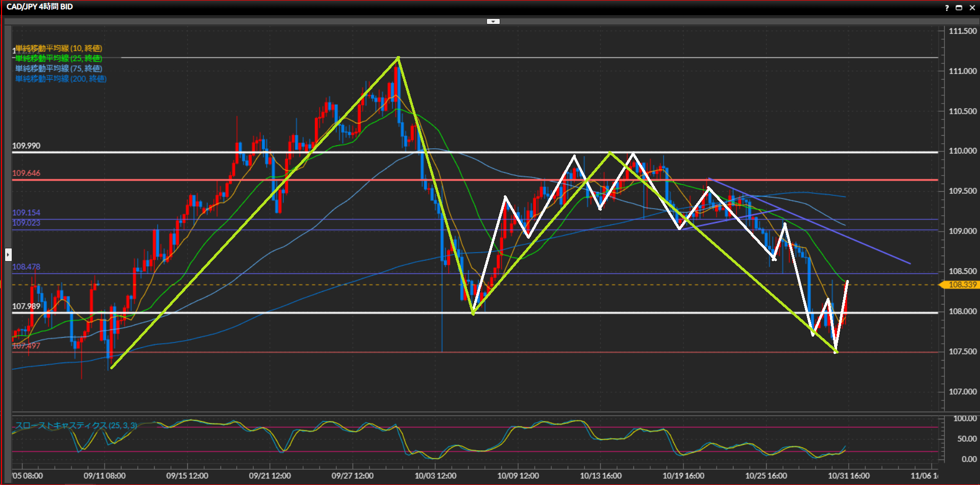Click the CAD/JPY 4時間 BID window title
Image resolution: width=980 pixels, height=485 pixels.
coord(40,7)
